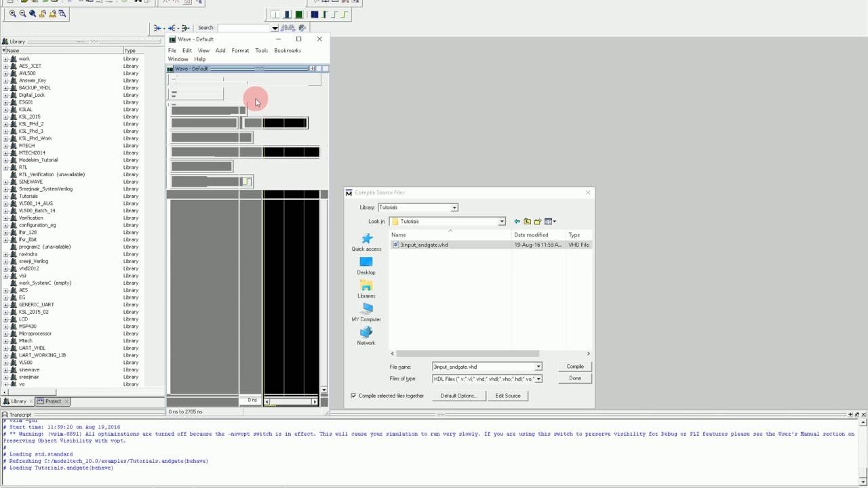Click the Done button

(x=575, y=378)
